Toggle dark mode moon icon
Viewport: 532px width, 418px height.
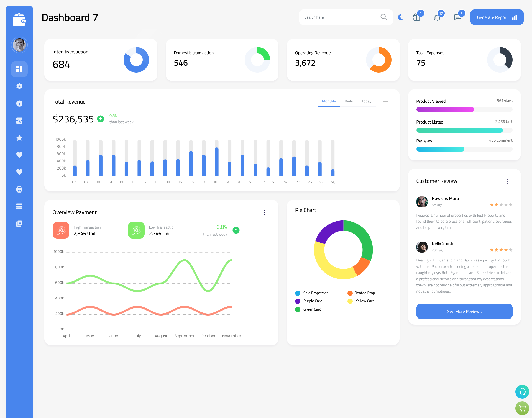400,17
